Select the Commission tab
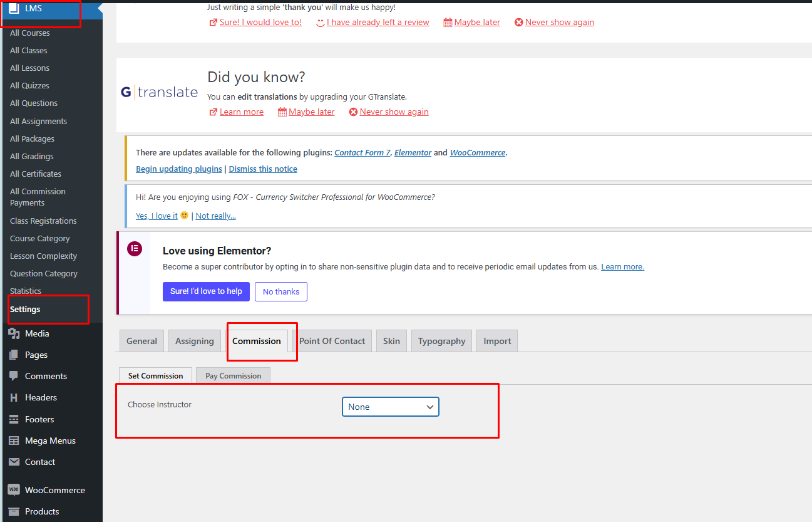This screenshot has height=522, width=812. (257, 341)
